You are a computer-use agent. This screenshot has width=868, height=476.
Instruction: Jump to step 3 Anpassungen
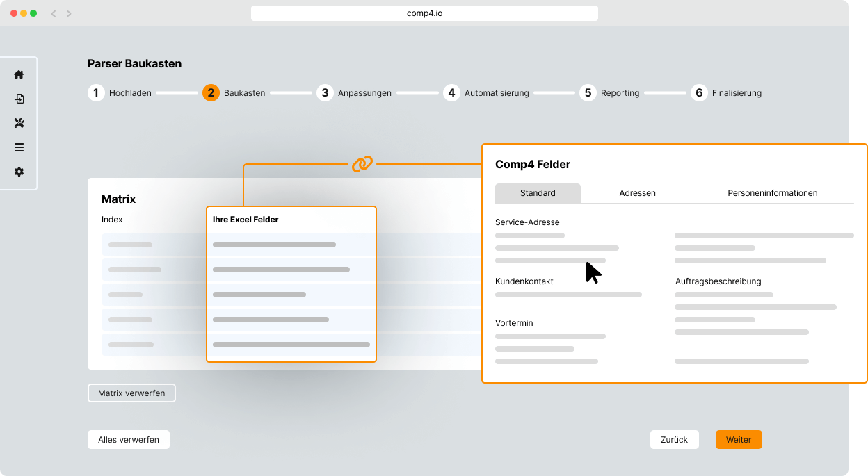[x=354, y=92]
